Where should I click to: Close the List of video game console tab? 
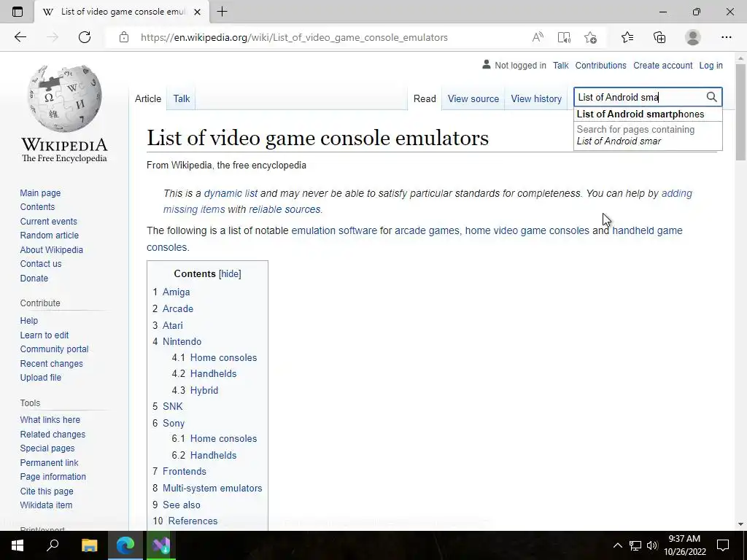click(197, 12)
